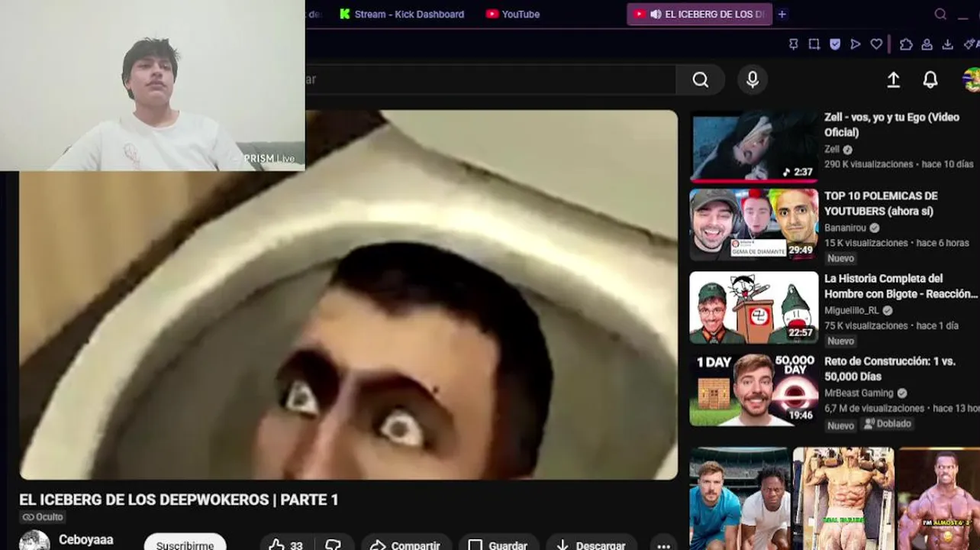The image size is (980, 550).
Task: Click the Ceboyaaa channel avatar
Action: pyautogui.click(x=34, y=541)
